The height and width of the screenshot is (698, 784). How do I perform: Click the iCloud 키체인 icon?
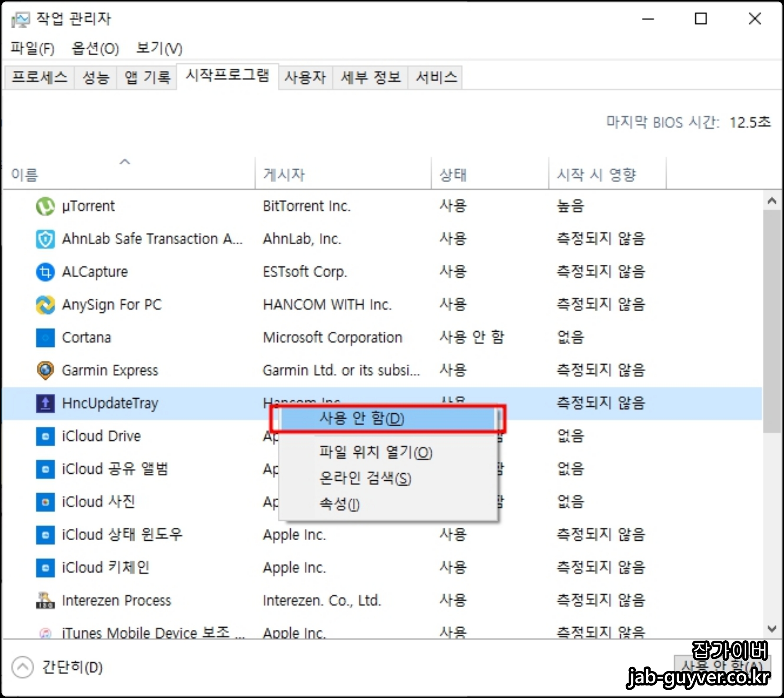(45, 568)
